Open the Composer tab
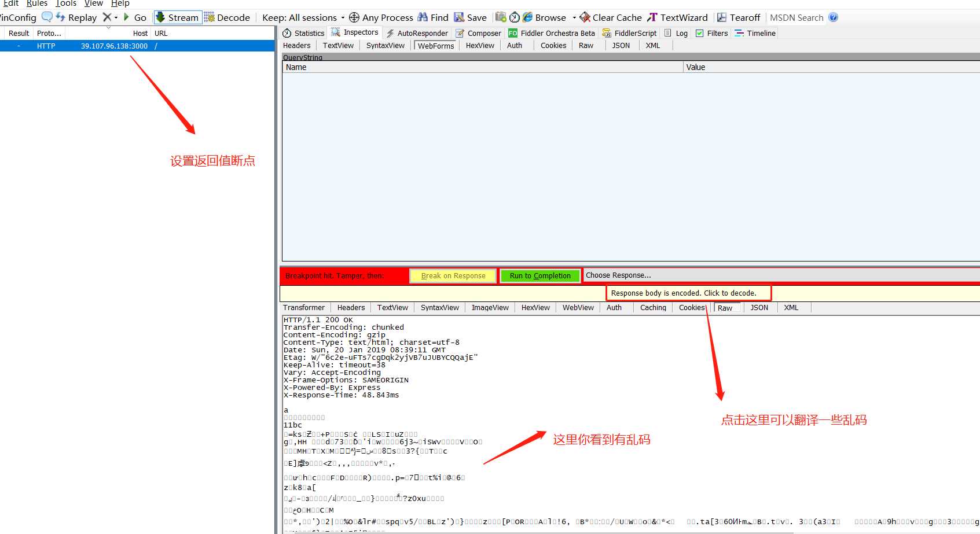 [x=479, y=33]
